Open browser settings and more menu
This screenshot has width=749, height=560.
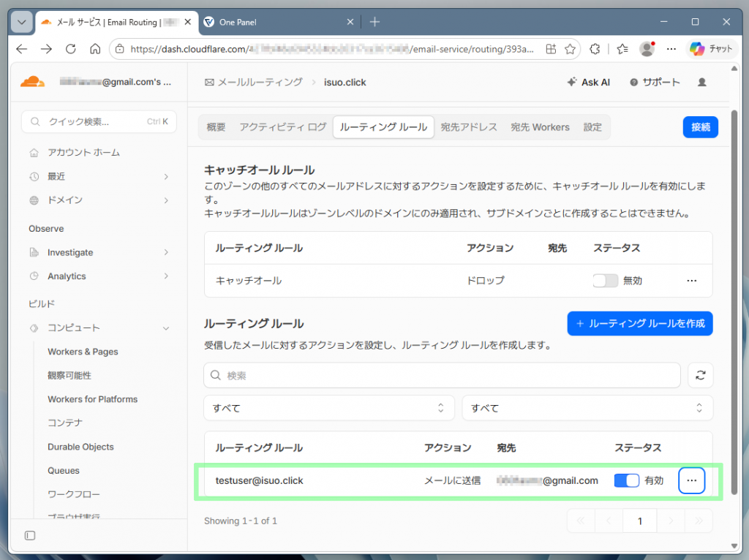coord(671,49)
